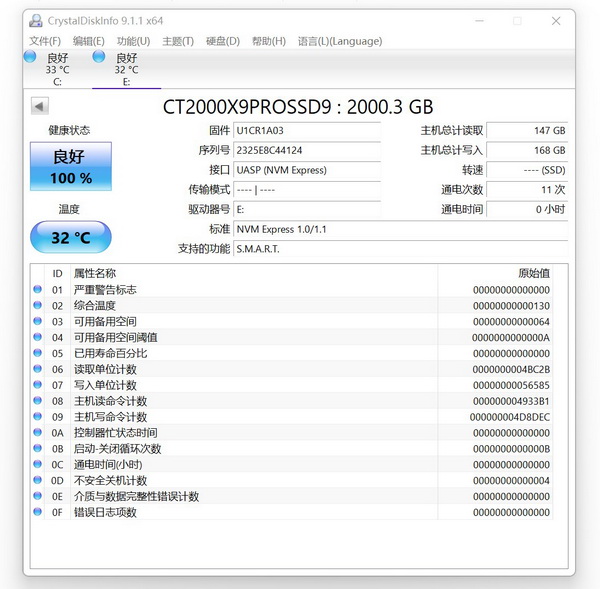The height and width of the screenshot is (589, 600).
Task: Click the total host reads value 147 GB
Action: [527, 131]
